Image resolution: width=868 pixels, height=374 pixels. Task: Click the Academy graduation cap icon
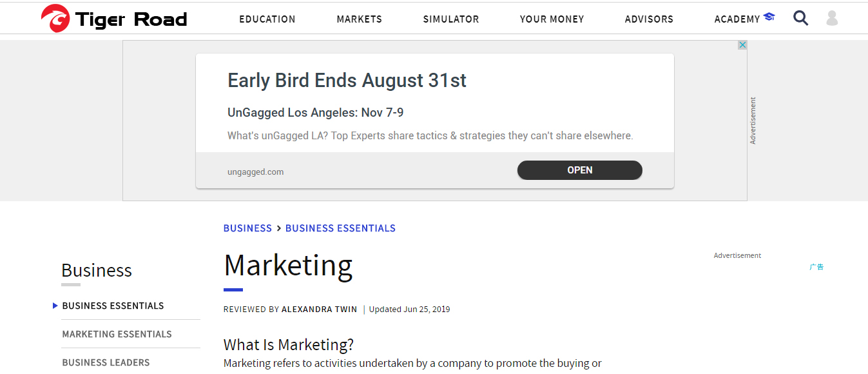point(769,17)
